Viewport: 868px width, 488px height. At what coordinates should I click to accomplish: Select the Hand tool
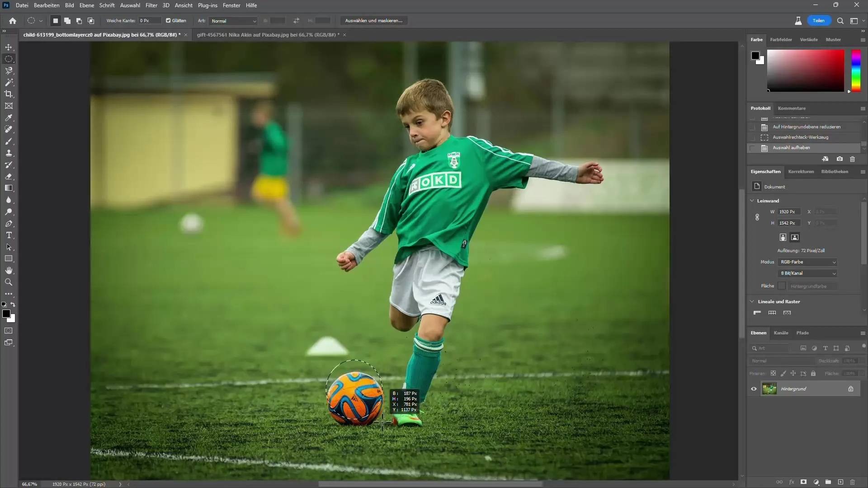(9, 270)
